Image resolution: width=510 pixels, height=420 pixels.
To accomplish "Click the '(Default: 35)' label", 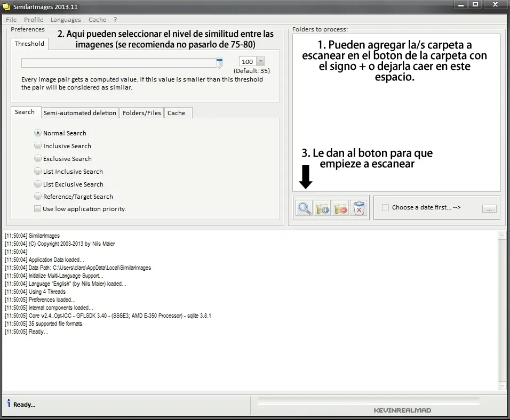I will coord(252,71).
